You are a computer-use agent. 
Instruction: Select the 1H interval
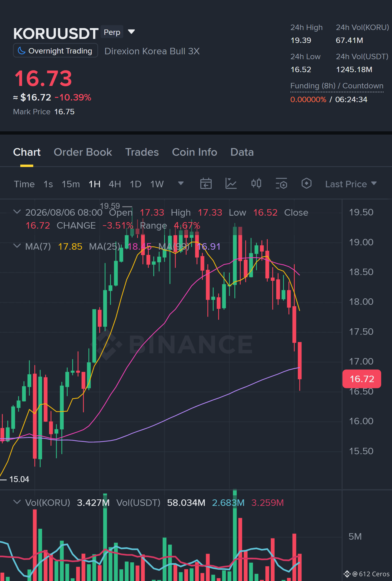pos(94,184)
